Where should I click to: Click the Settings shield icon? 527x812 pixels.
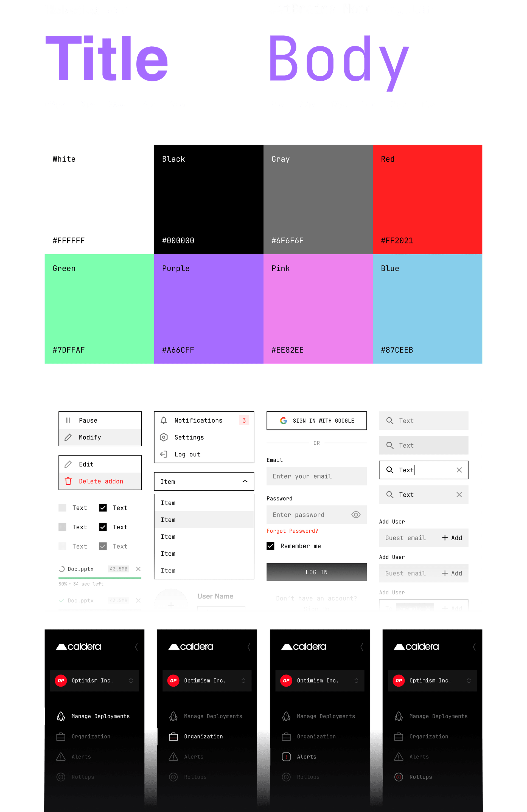(x=164, y=437)
